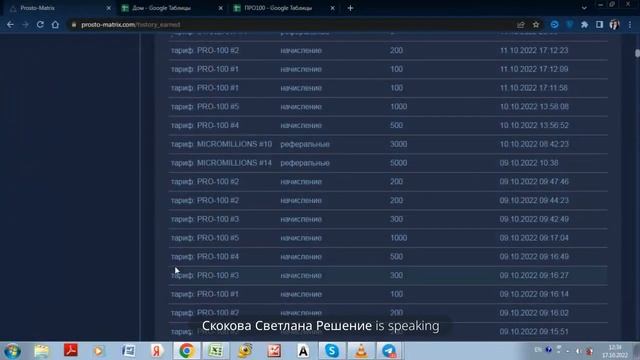Screen dimensions: 640x360
Task: Click the date 09.10.2022 09:42:49
Action: (x=534, y=219)
